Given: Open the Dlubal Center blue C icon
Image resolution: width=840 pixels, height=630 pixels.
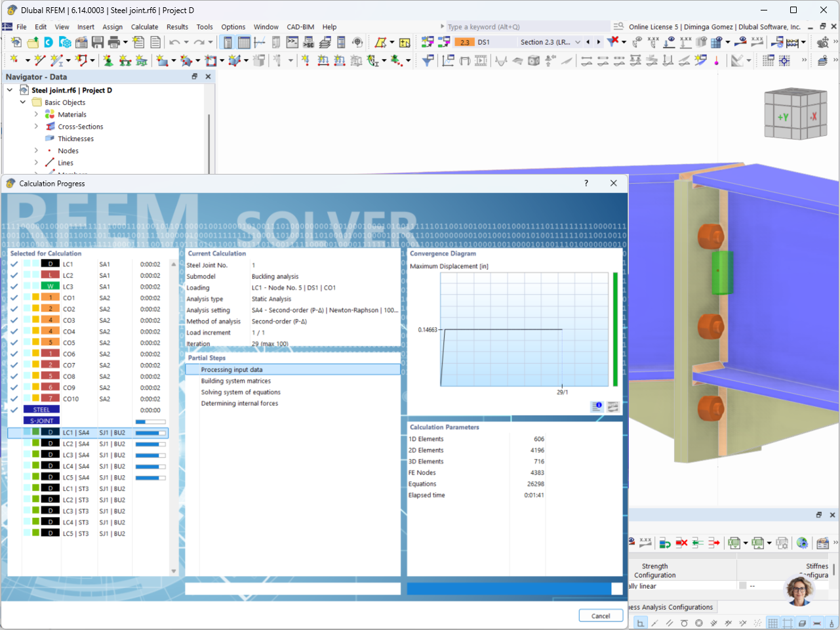Looking at the screenshot, I should pyautogui.click(x=49, y=42).
